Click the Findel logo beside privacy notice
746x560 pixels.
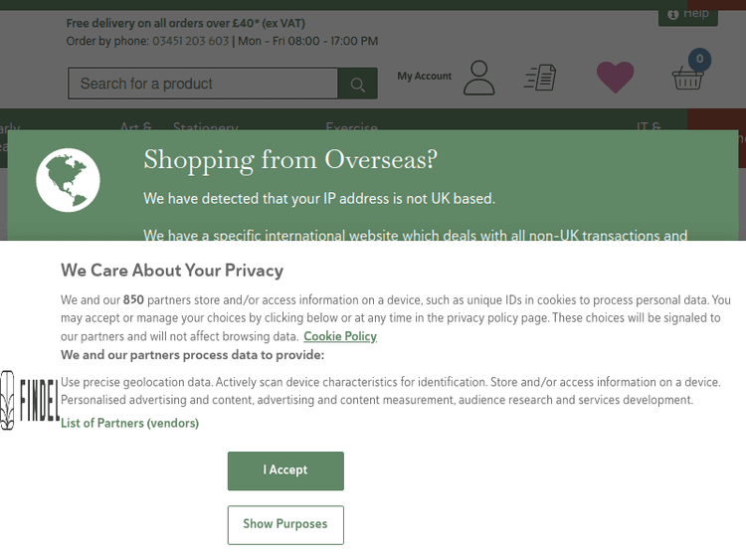(29, 400)
